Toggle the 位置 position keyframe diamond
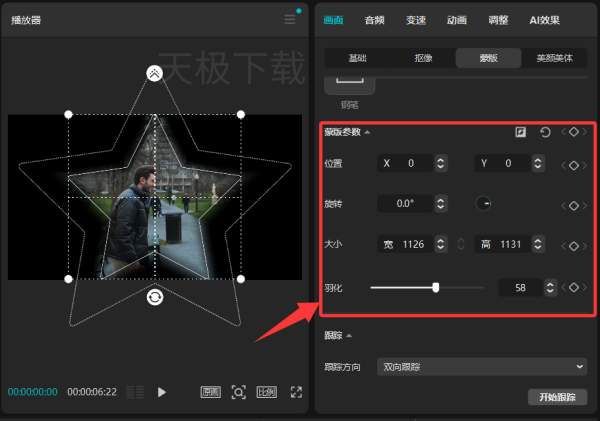Screen dimensions: 600x421 574,165
